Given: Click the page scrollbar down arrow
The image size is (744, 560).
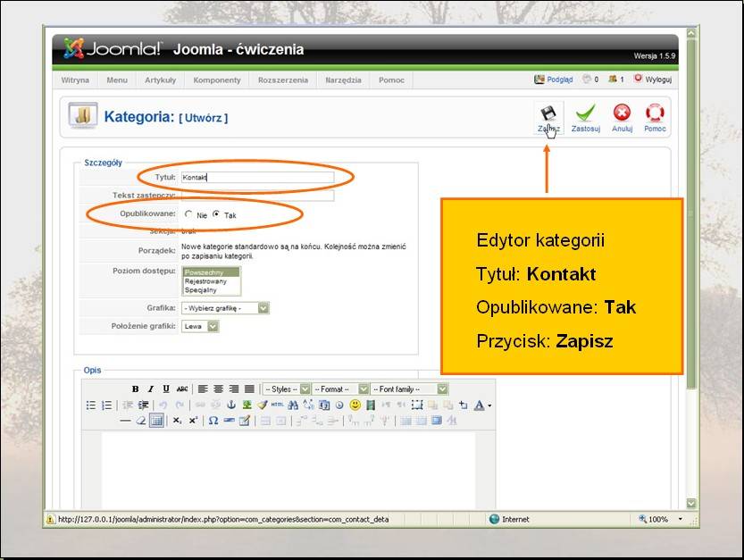Looking at the screenshot, I should [691, 503].
